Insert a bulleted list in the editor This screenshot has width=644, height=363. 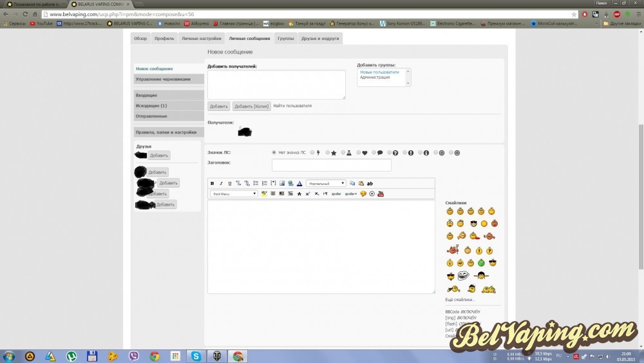pyautogui.click(x=256, y=183)
